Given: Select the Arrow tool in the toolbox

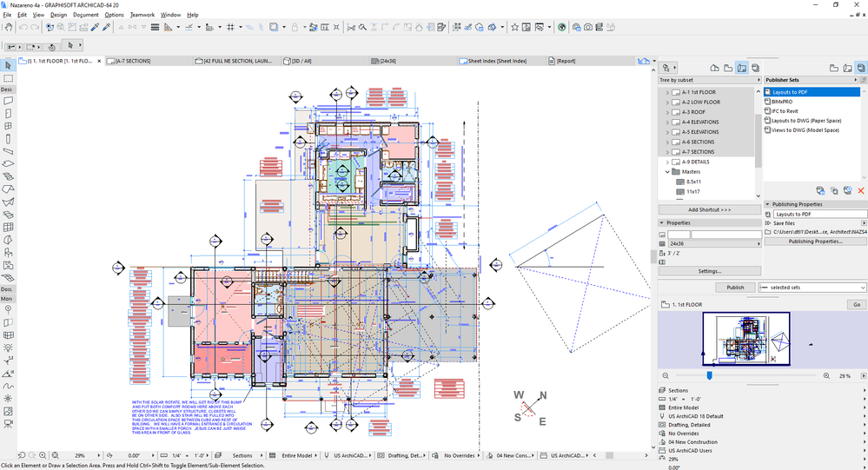Looking at the screenshot, I should [8, 65].
